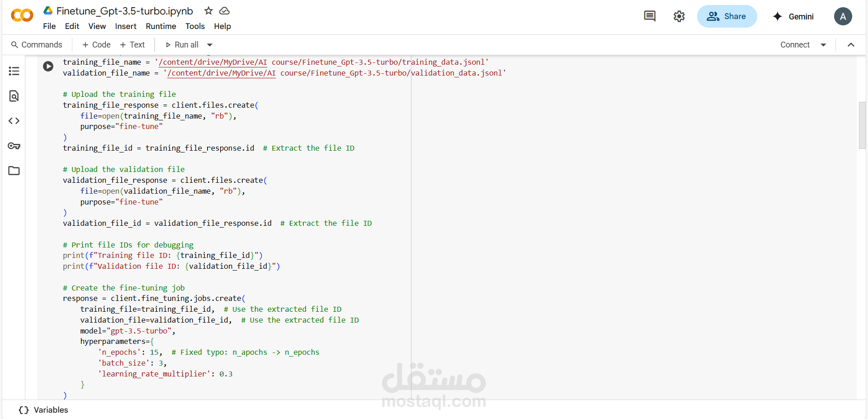Viewport: 868px width, 419px height.
Task: Click the training_file_id assignment line
Action: (208, 148)
